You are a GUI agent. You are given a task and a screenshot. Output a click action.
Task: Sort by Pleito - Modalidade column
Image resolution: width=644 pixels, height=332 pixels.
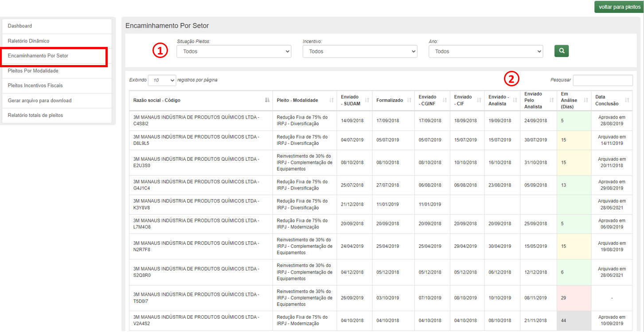pyautogui.click(x=305, y=100)
